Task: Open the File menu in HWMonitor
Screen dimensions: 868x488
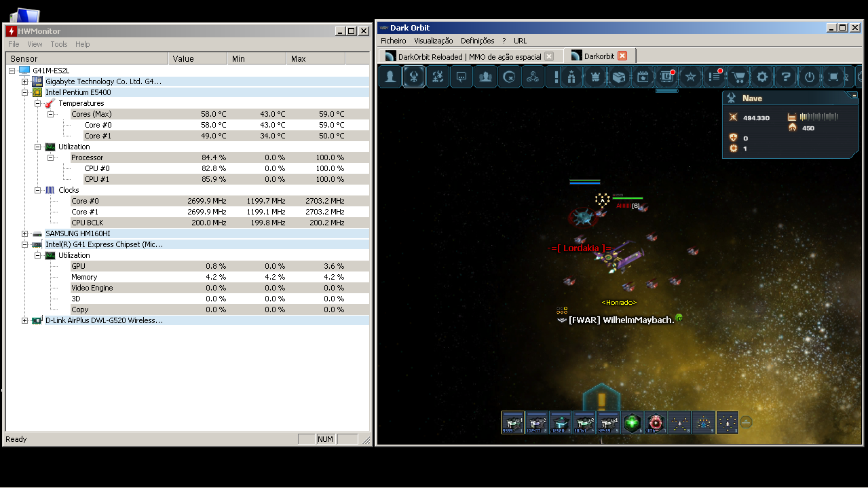Action: (x=14, y=44)
